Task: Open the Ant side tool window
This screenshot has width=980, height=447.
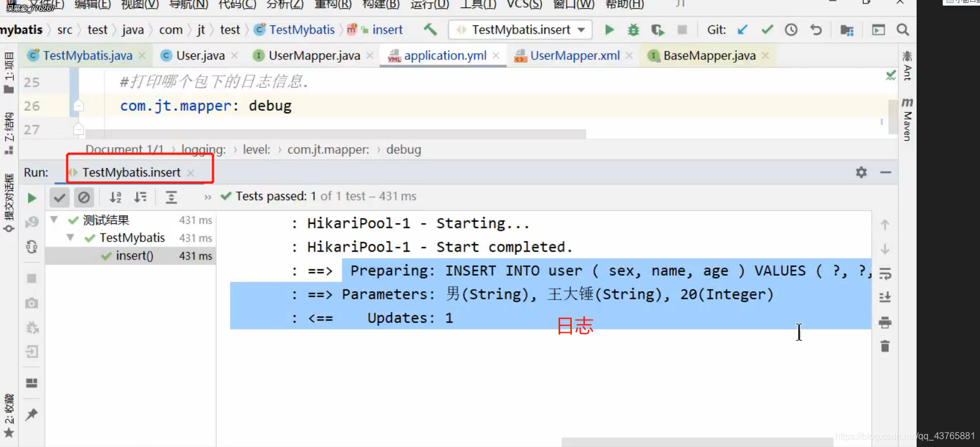Action: [x=907, y=65]
